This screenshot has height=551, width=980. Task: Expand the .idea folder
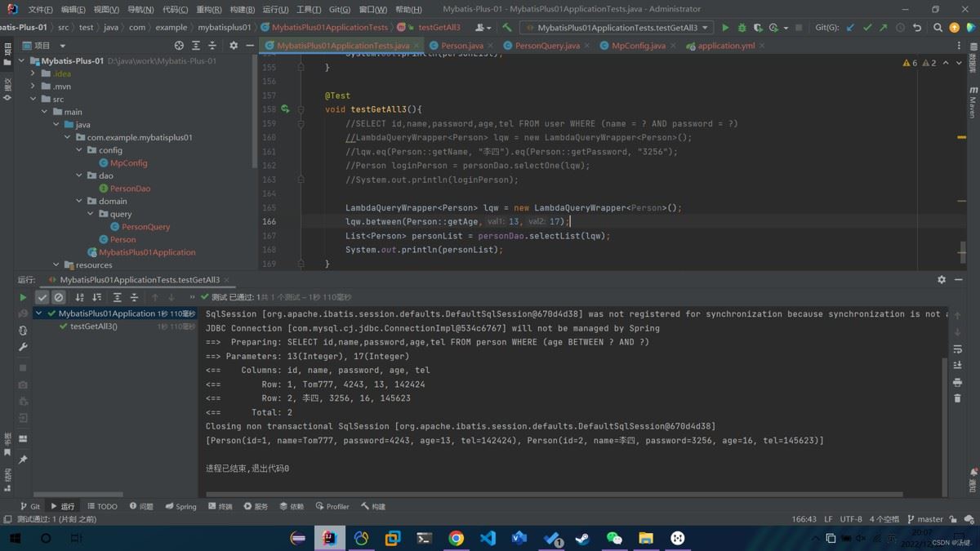tap(33, 73)
